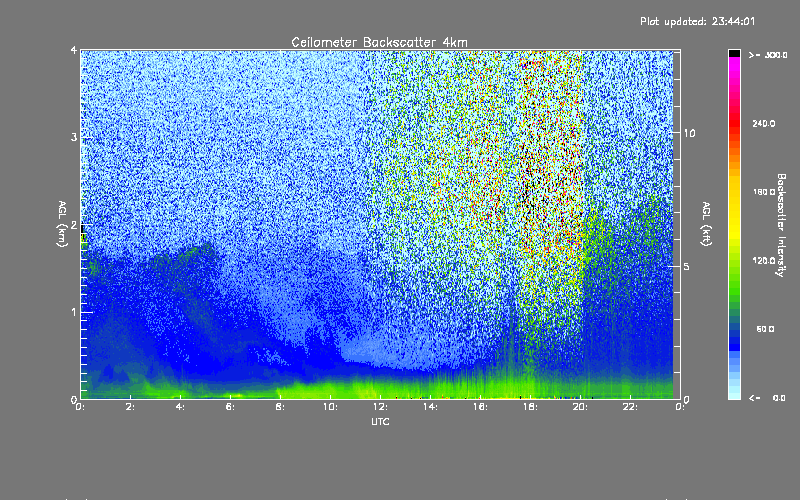Click the "AGL (kft)" right axis label
The width and height of the screenshot is (800, 500).
coord(706,224)
